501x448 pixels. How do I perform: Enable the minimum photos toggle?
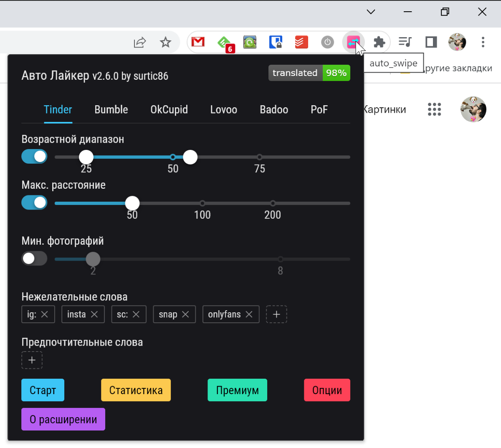pyautogui.click(x=34, y=258)
